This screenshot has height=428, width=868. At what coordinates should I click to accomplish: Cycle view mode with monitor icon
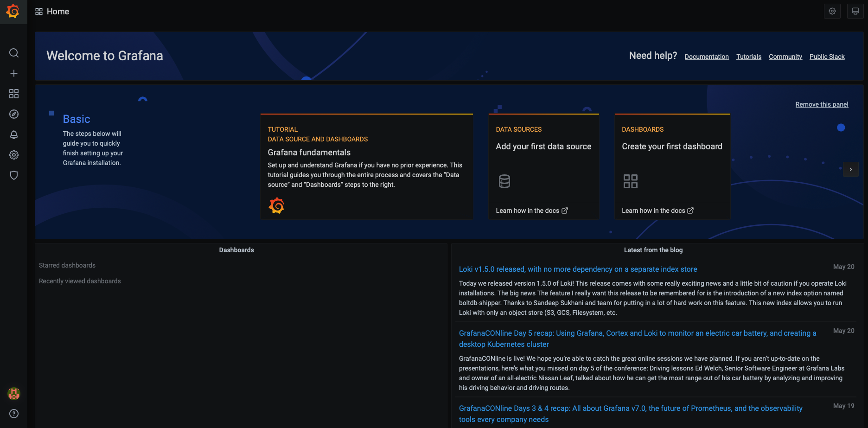click(855, 12)
